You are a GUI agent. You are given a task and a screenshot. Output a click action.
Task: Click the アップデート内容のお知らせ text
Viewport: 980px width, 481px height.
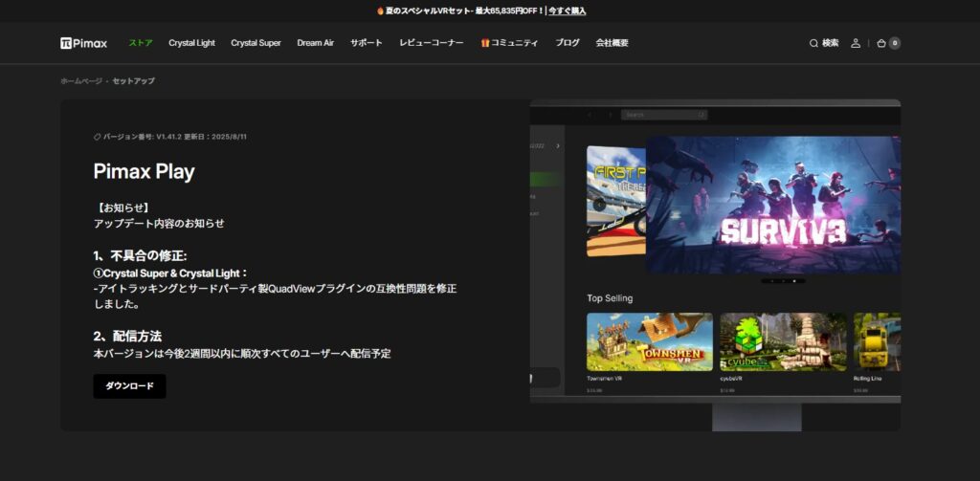tap(159, 224)
